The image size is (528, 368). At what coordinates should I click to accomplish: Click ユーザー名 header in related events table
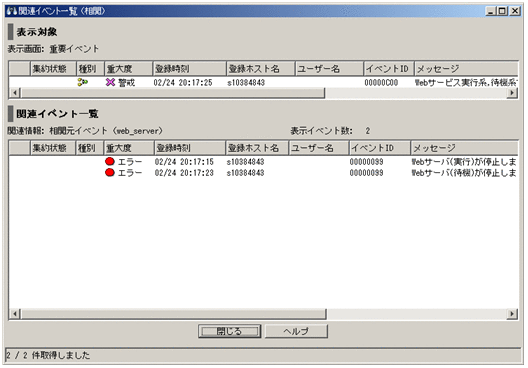tap(318, 148)
